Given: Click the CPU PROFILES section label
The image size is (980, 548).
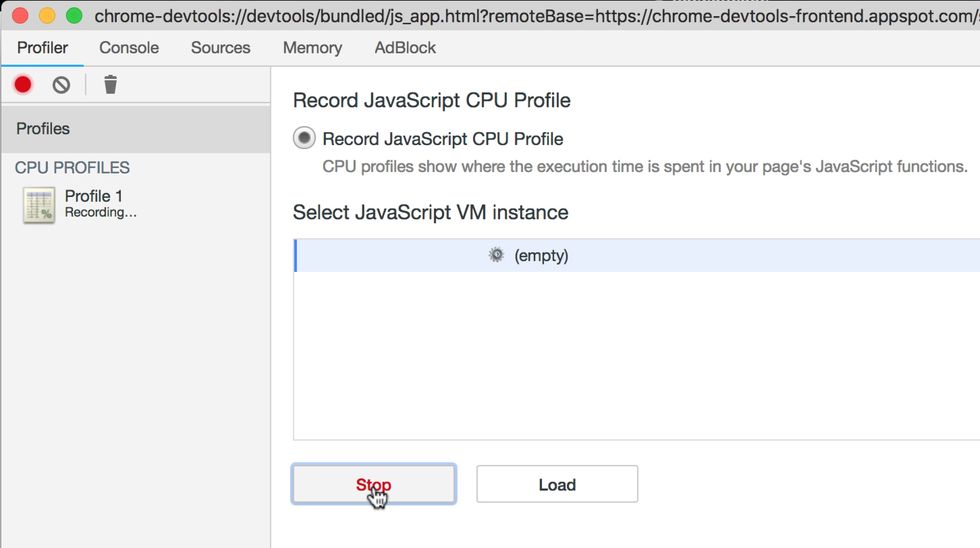Looking at the screenshot, I should click(x=72, y=167).
